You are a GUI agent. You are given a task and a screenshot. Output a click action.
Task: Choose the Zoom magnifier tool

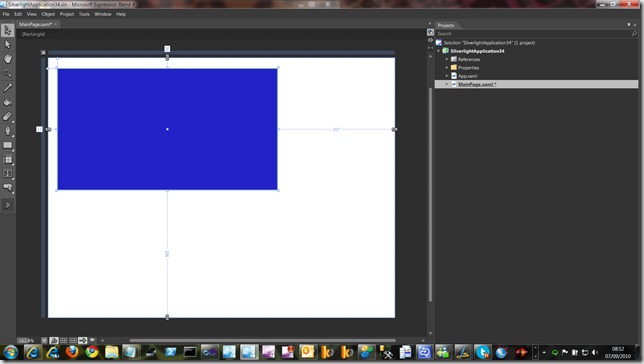pos(7,73)
